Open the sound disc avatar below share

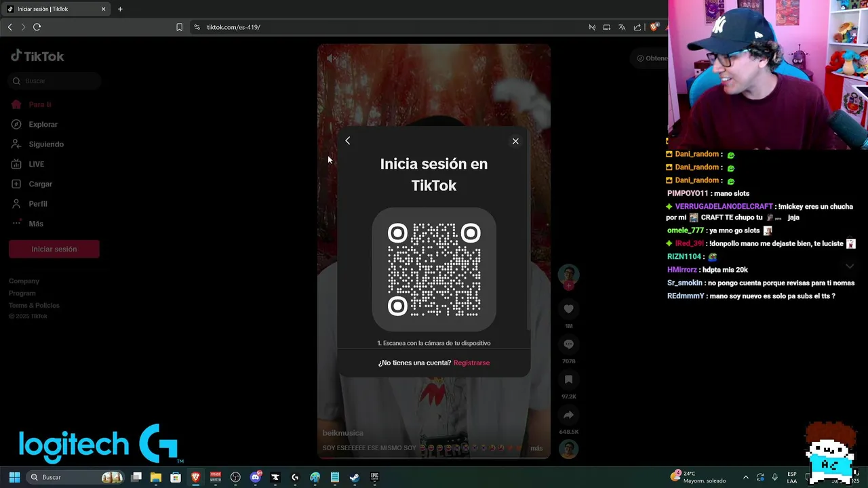pyautogui.click(x=568, y=449)
